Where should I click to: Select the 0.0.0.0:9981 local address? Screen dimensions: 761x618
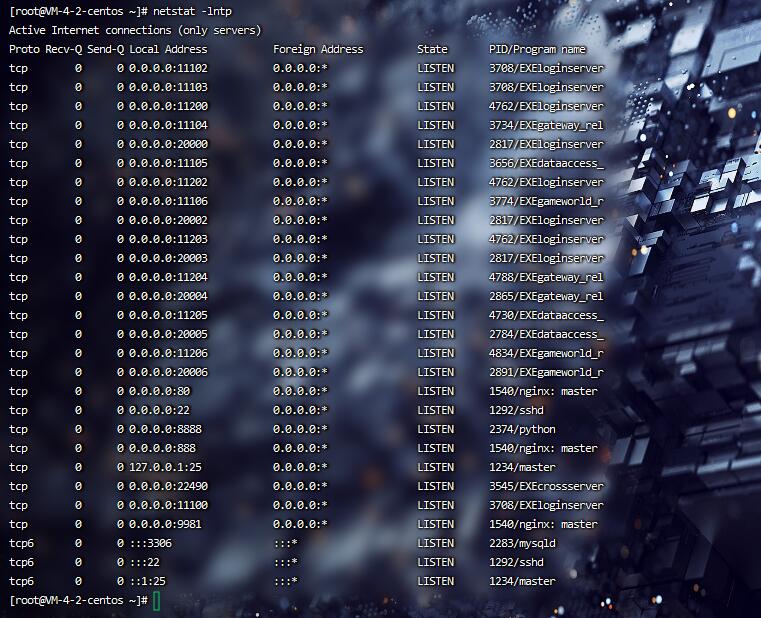165,524
